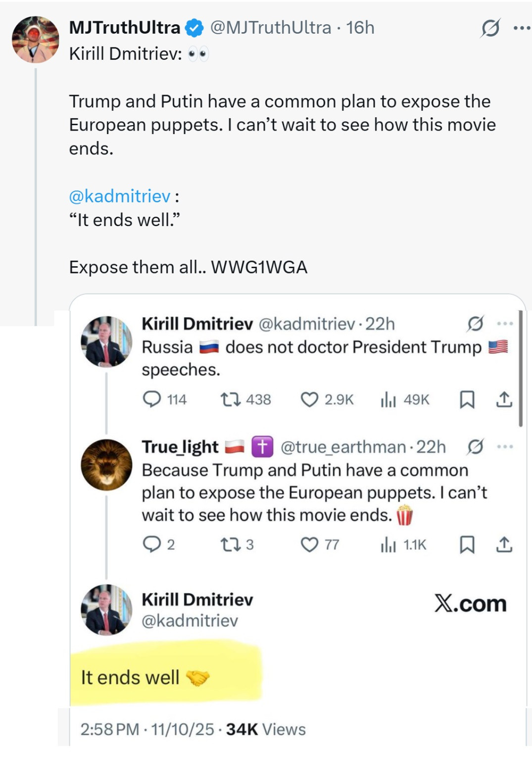Like Kirill Dmitriev's post with 2.9K likes
The image size is (532, 760).
(309, 399)
